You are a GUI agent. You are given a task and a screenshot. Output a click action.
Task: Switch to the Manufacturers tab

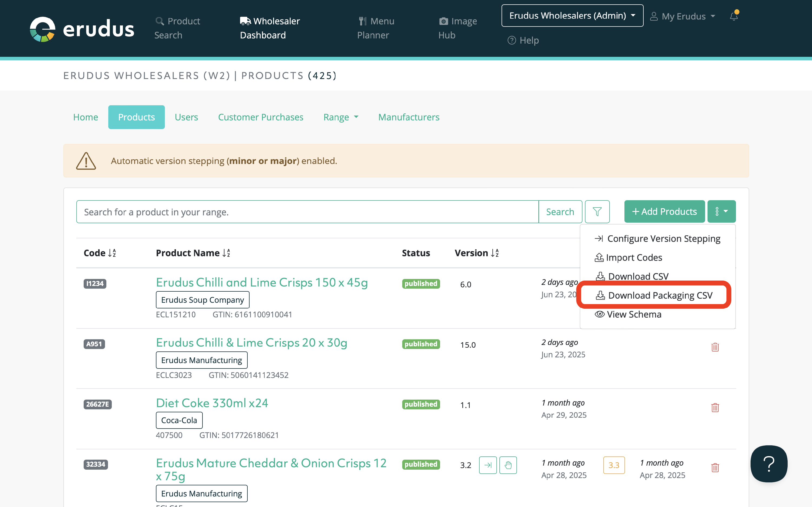(x=408, y=117)
